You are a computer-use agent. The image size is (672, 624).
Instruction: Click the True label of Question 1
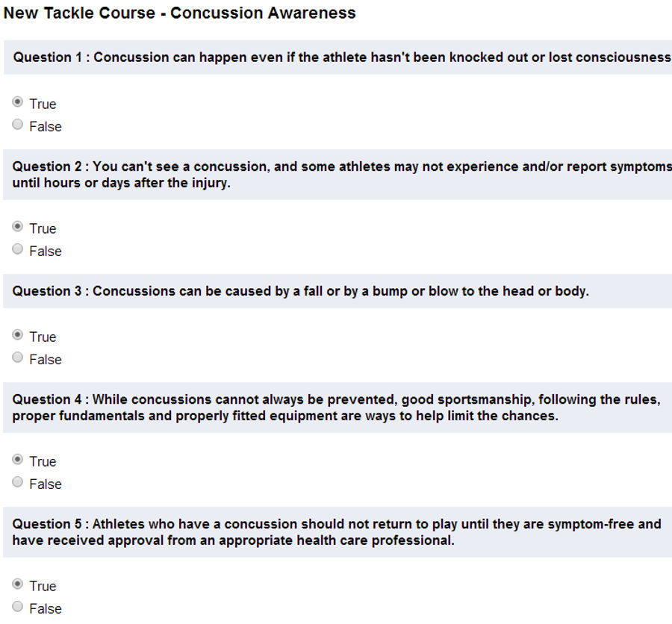43,104
